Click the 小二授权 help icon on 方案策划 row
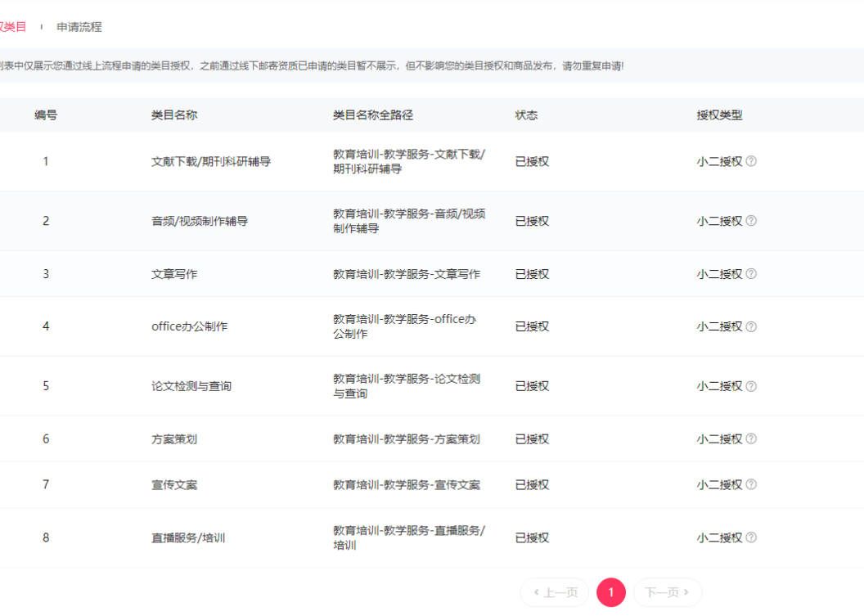864x616 pixels. click(752, 438)
